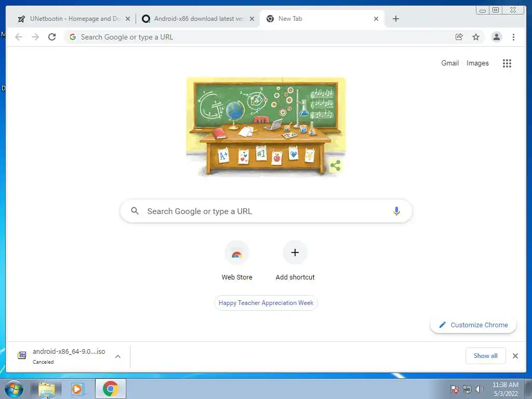Image resolution: width=532 pixels, height=399 pixels.
Task: Open a new browser tab
Action: [x=395, y=19]
